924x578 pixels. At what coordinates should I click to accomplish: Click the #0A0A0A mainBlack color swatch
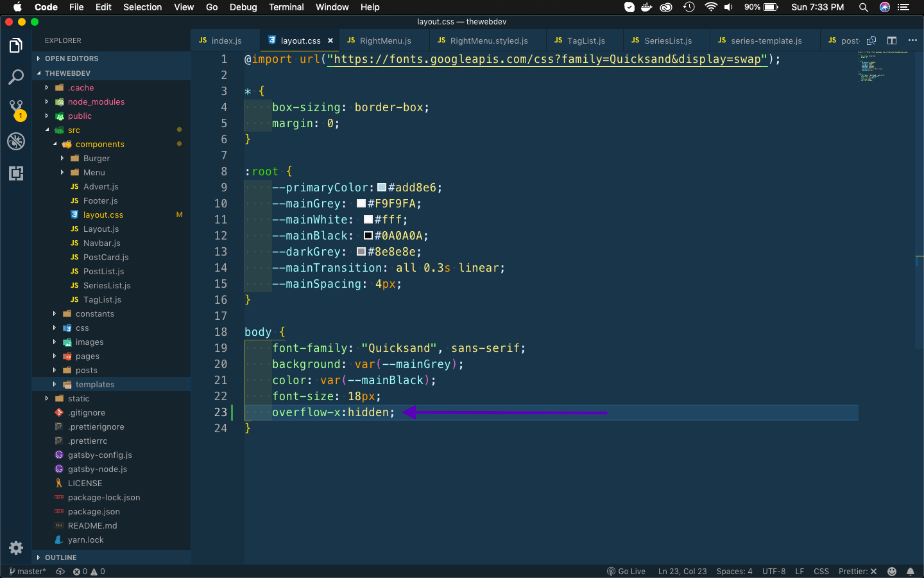click(368, 236)
